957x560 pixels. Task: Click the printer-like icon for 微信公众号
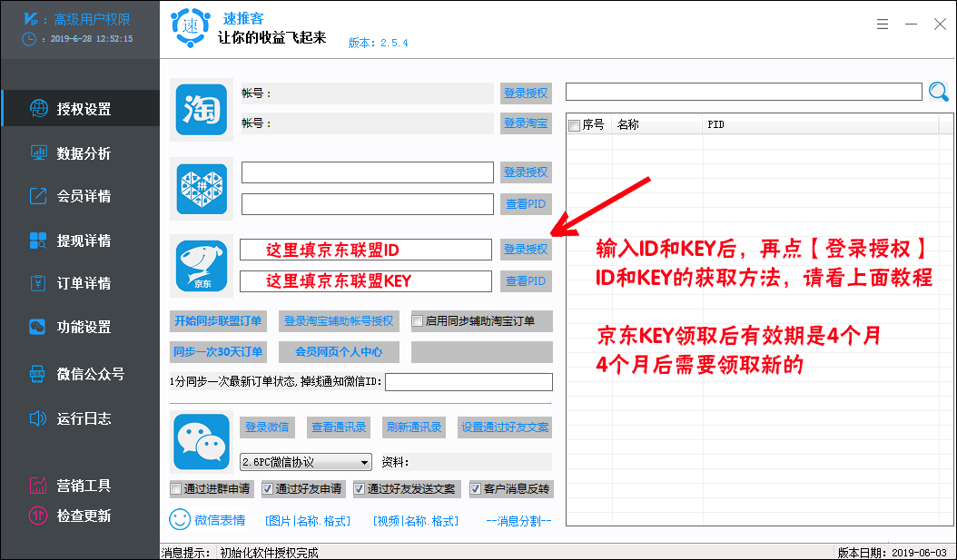tap(37, 374)
